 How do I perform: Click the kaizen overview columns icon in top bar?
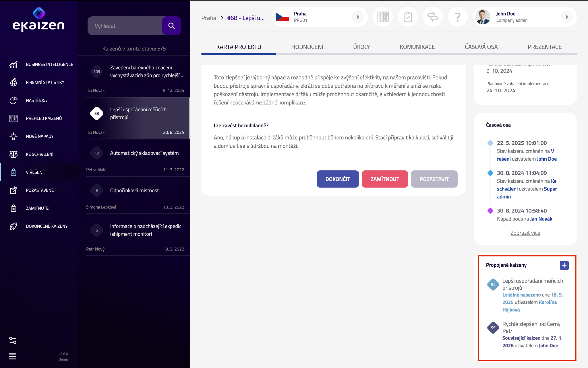(x=383, y=17)
